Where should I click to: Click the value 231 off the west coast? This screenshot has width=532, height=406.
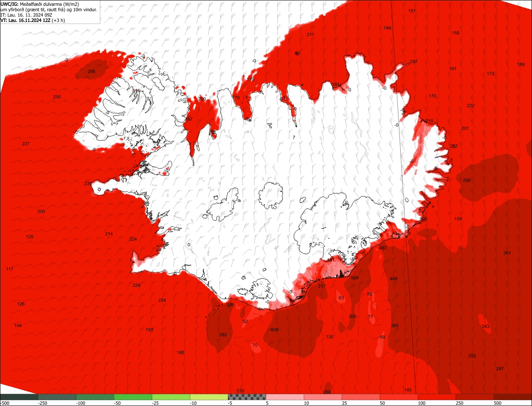[88, 183]
